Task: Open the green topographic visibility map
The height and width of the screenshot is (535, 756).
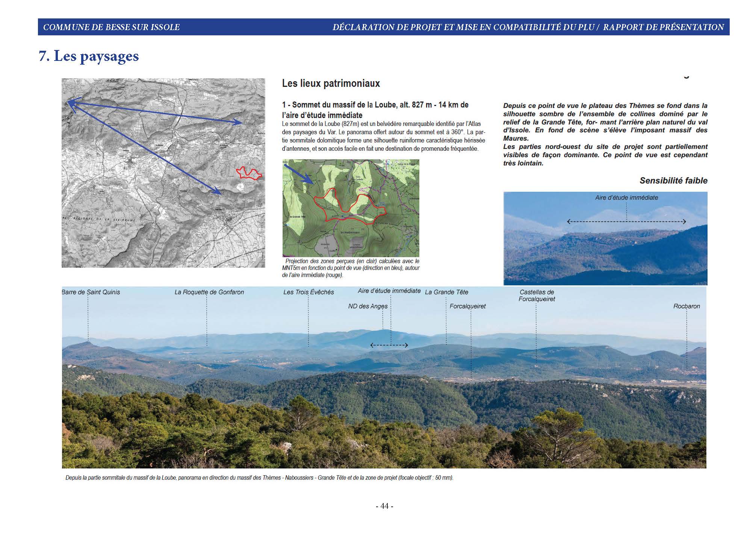Action: tap(351, 208)
